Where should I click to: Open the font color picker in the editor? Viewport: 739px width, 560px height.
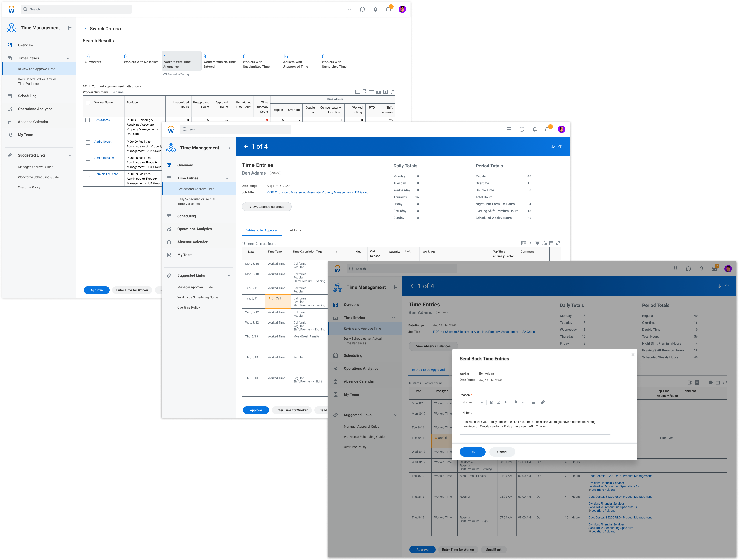point(516,402)
